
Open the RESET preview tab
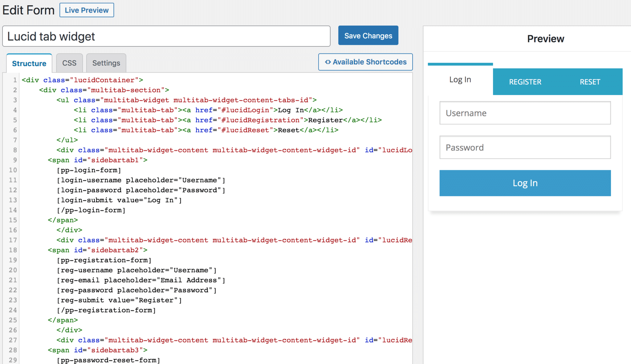point(590,82)
